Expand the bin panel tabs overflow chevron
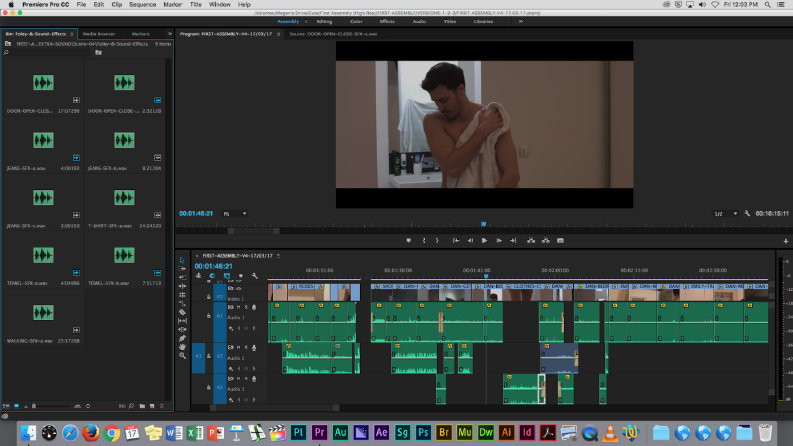The height and width of the screenshot is (446, 793). tap(169, 34)
